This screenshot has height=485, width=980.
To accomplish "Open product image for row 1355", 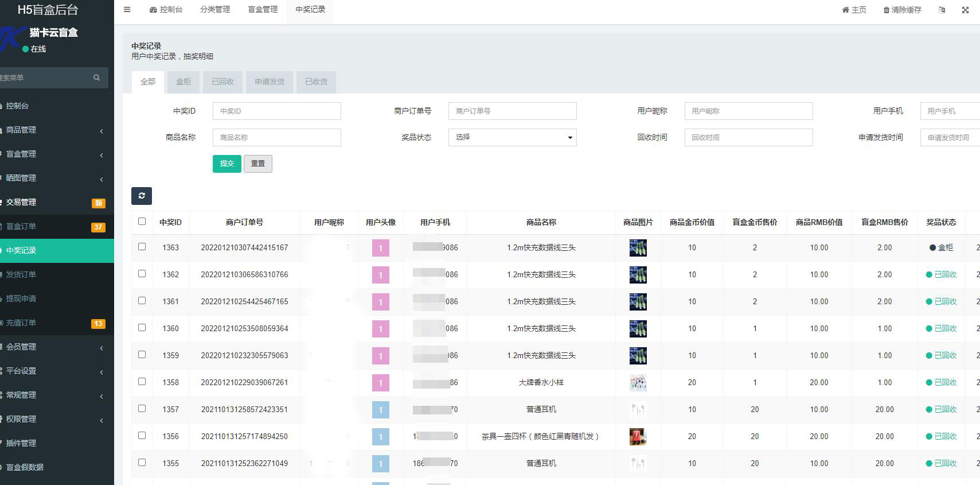I will tap(638, 464).
